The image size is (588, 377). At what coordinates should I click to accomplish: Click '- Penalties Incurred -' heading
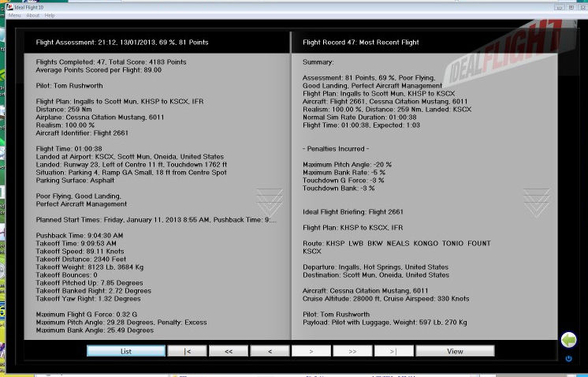336,148
